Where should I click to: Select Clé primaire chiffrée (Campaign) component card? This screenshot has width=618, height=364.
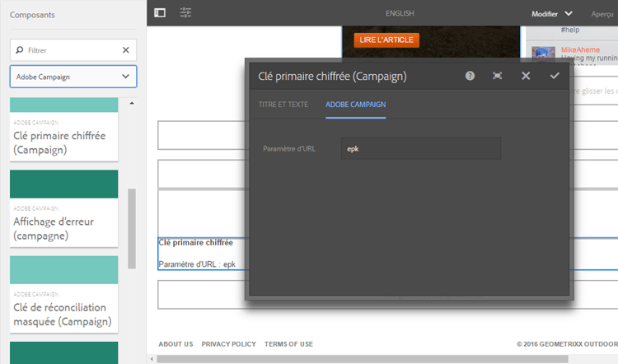(63, 129)
